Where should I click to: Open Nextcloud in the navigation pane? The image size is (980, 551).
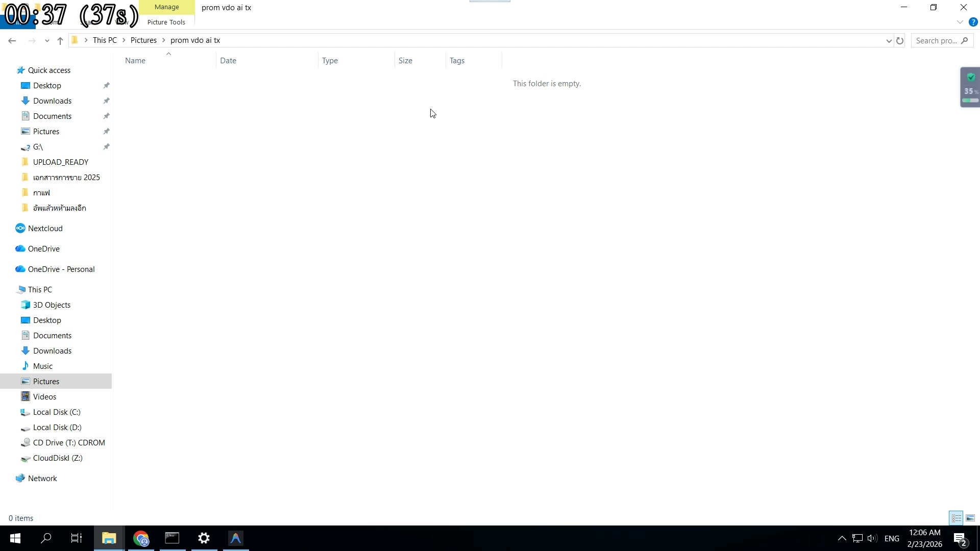[x=45, y=229]
